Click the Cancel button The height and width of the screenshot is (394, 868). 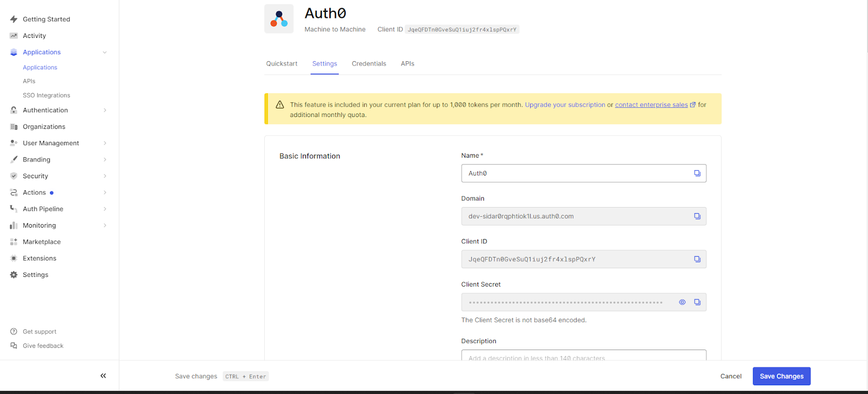coord(731,376)
